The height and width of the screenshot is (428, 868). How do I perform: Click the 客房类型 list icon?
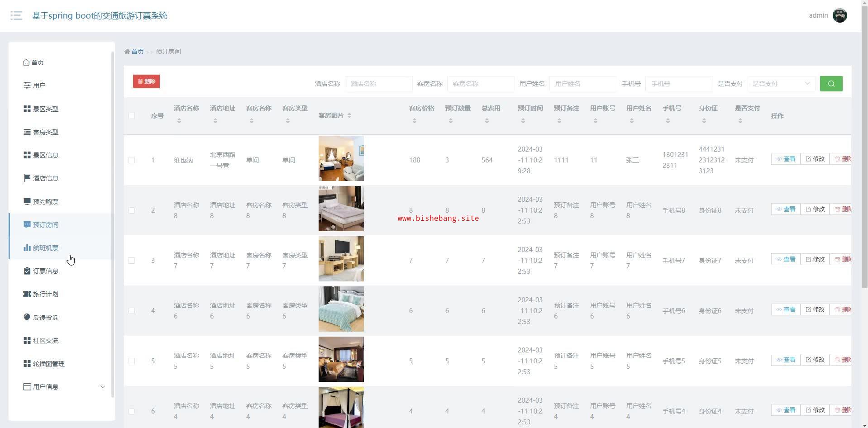(x=27, y=132)
